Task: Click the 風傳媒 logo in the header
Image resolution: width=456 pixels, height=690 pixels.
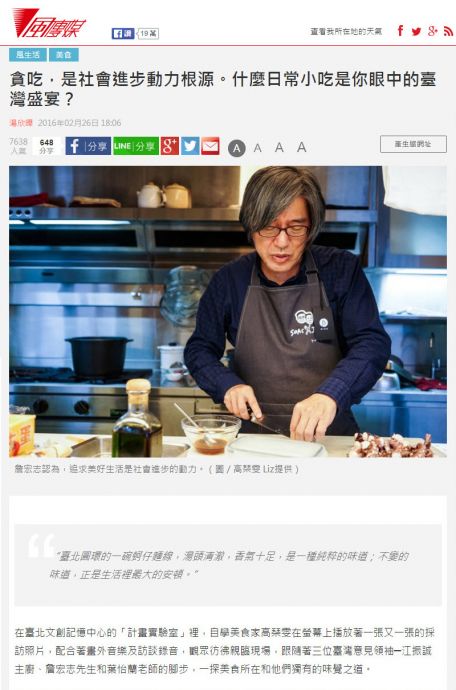Action: (49, 24)
